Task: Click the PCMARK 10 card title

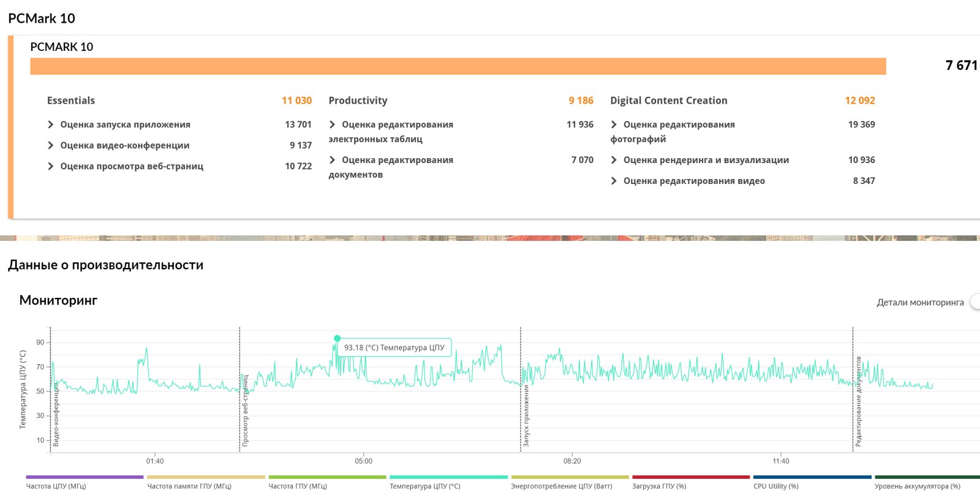Action: (62, 47)
